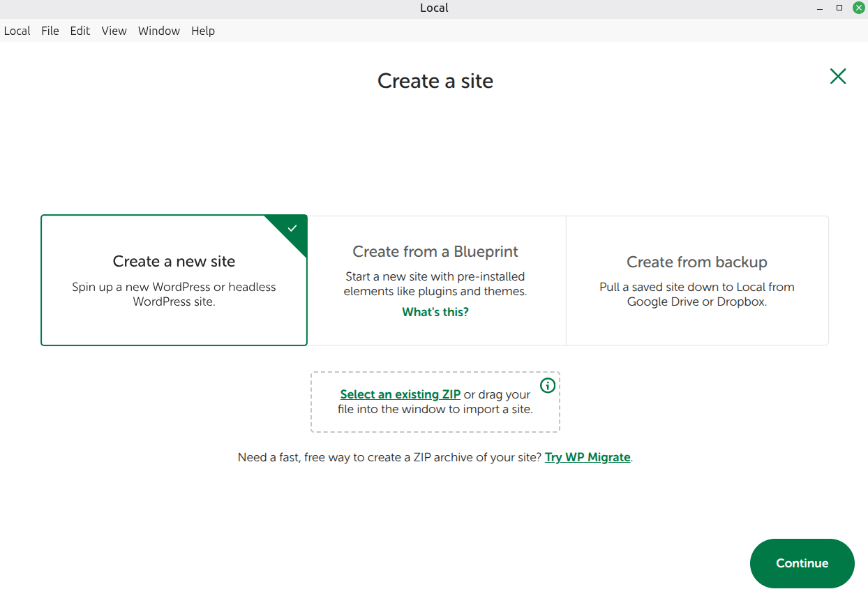
Task: Choose the Create from a Blueprint option
Action: pos(436,280)
